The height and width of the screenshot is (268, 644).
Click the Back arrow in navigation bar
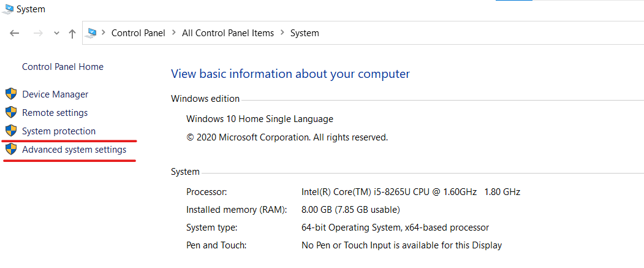(x=15, y=34)
